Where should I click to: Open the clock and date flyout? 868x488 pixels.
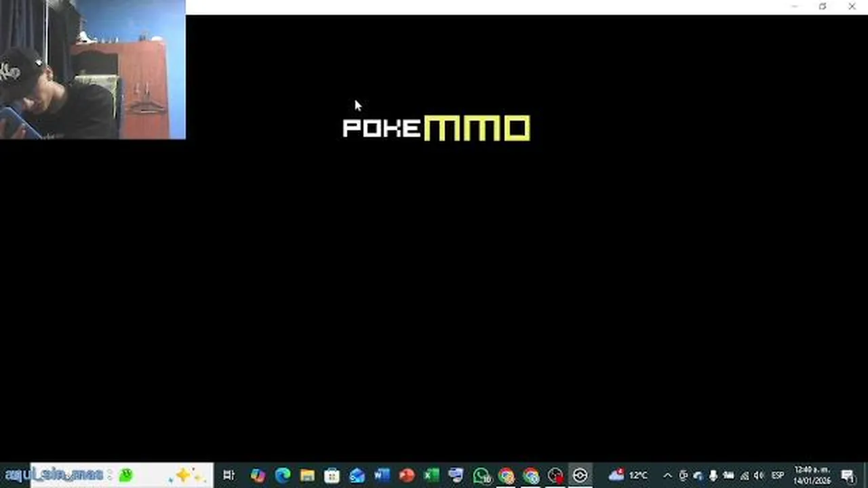point(812,475)
